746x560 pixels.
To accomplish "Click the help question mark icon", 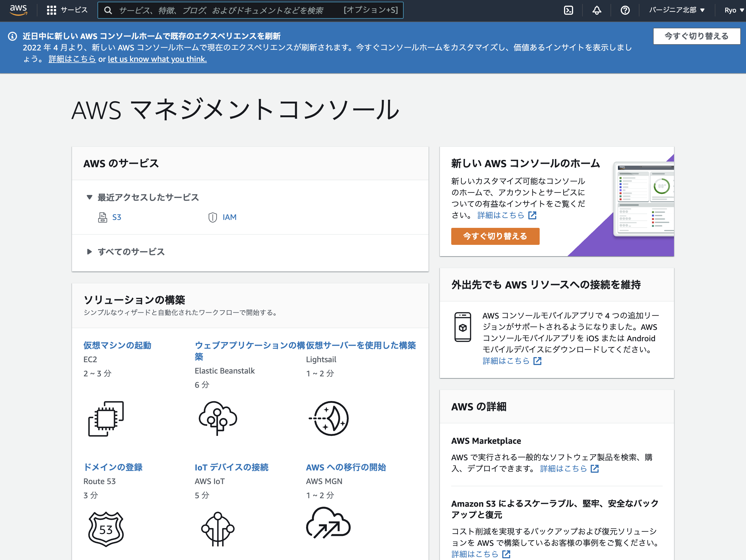I will [625, 10].
